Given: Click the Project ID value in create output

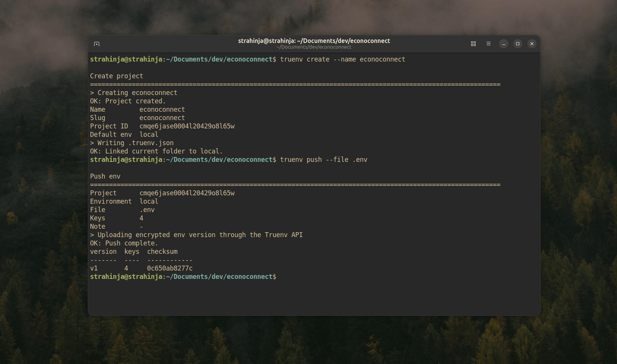Looking at the screenshot, I should click(187, 126).
